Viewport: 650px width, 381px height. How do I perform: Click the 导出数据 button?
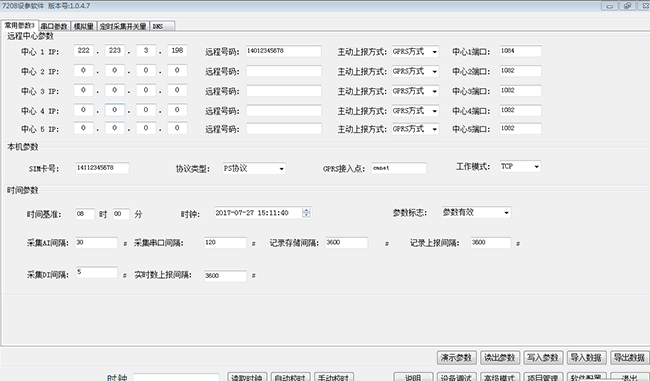(x=629, y=357)
